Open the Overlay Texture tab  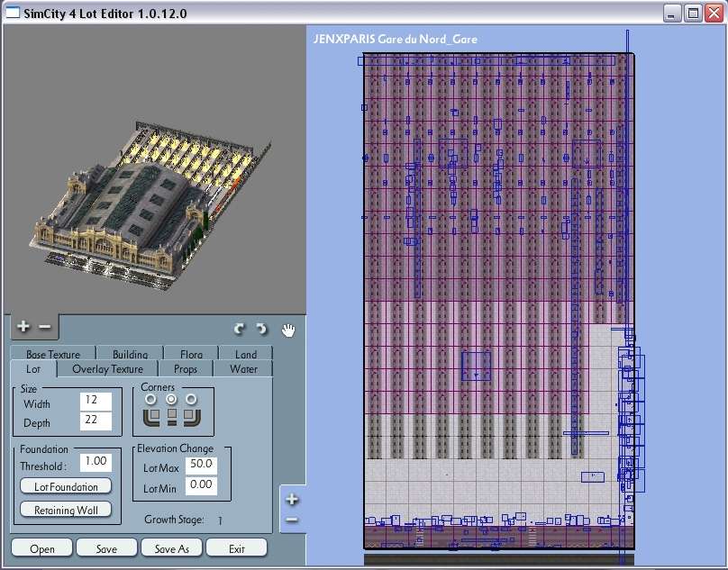pos(108,369)
